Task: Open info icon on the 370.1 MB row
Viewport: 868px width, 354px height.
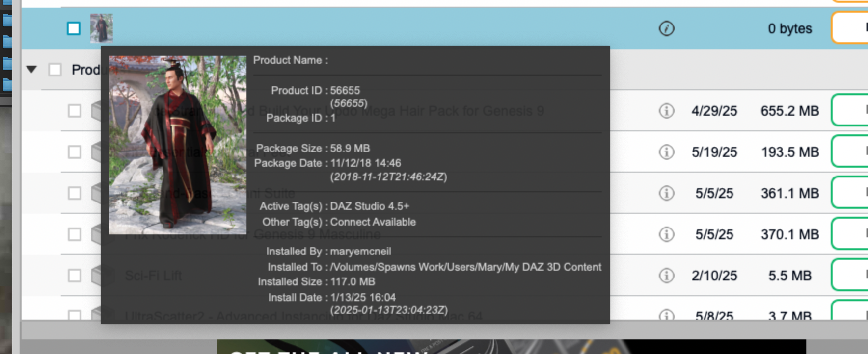Action: (666, 234)
